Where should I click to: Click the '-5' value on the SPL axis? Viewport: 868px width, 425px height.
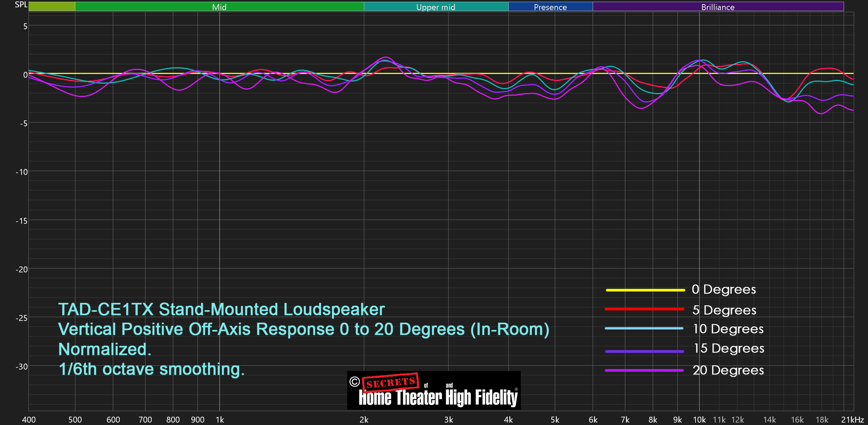[24, 124]
